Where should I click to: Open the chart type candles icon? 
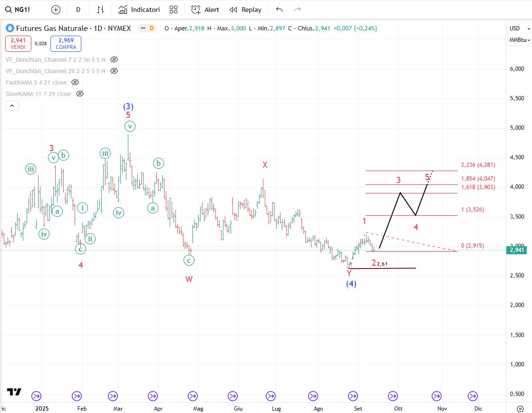(x=100, y=10)
